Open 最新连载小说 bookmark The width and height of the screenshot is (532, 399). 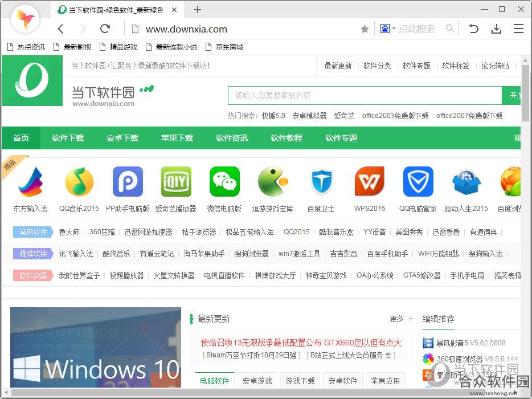click(x=171, y=47)
